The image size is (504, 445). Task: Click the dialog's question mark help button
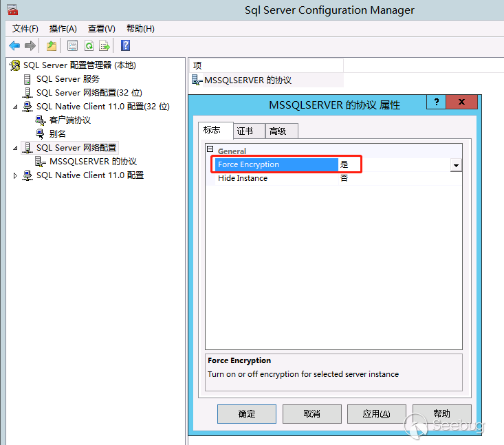click(436, 102)
